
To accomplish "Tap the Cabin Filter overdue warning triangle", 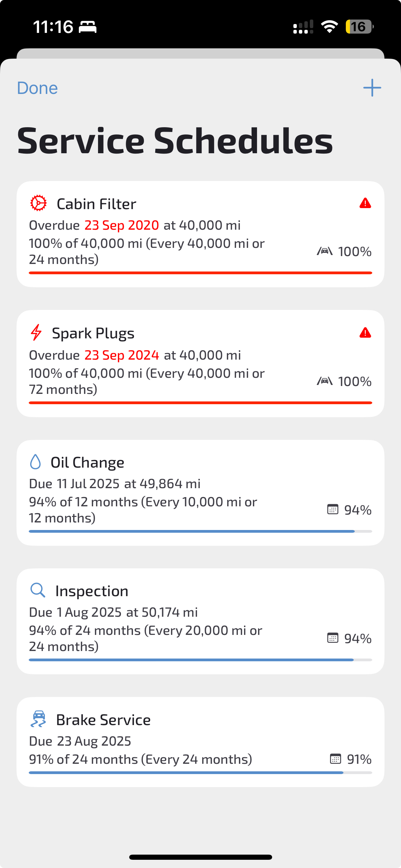I will 365,203.
